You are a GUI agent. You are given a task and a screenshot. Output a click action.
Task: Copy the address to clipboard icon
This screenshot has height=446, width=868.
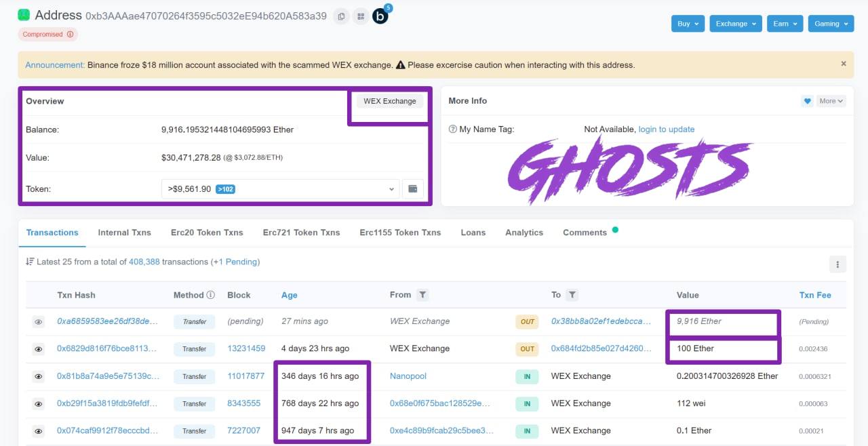coord(341,16)
